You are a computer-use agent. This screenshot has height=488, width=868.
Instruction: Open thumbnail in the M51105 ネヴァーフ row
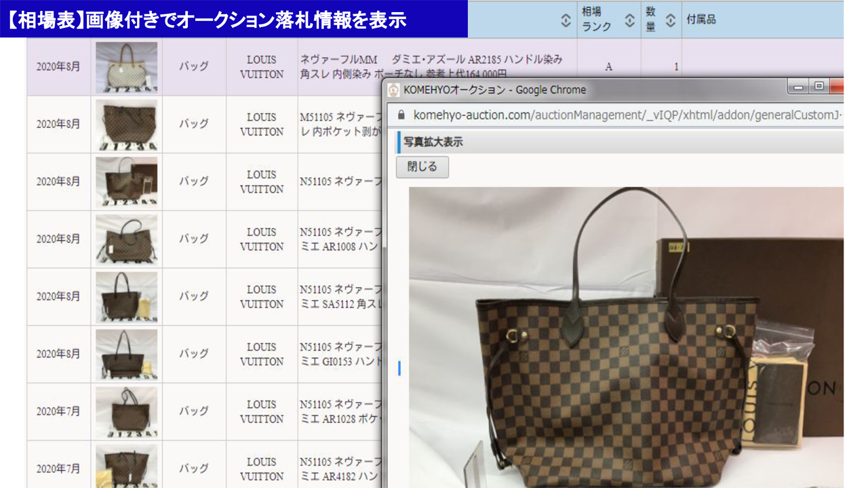(x=127, y=125)
